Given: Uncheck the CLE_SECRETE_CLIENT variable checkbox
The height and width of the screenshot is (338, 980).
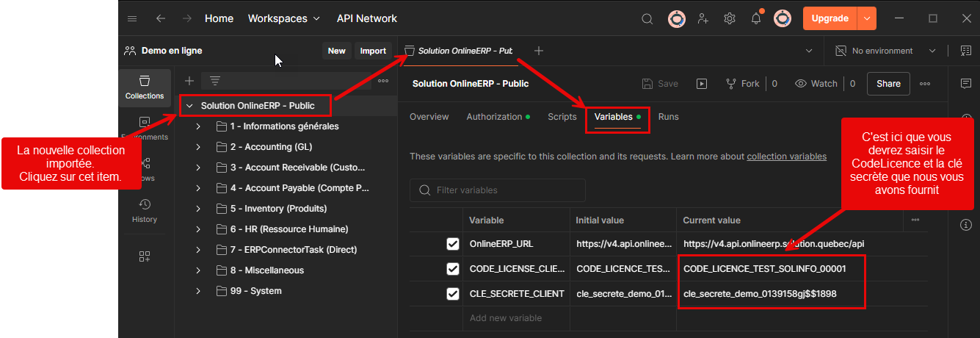Looking at the screenshot, I should click(x=453, y=294).
